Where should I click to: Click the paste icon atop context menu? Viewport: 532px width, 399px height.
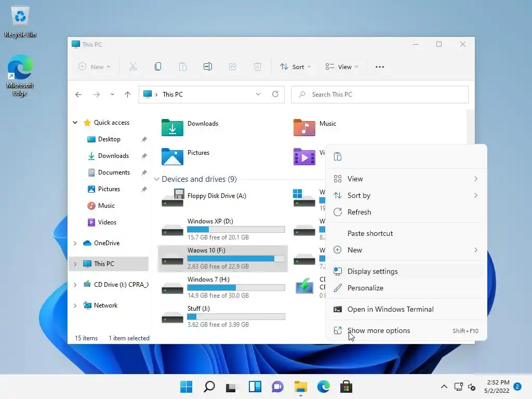click(x=338, y=156)
